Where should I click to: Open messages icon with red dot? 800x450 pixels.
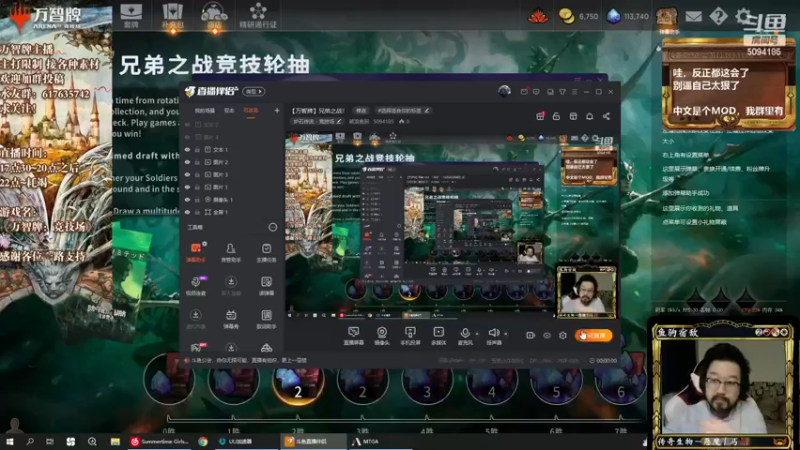[524, 92]
